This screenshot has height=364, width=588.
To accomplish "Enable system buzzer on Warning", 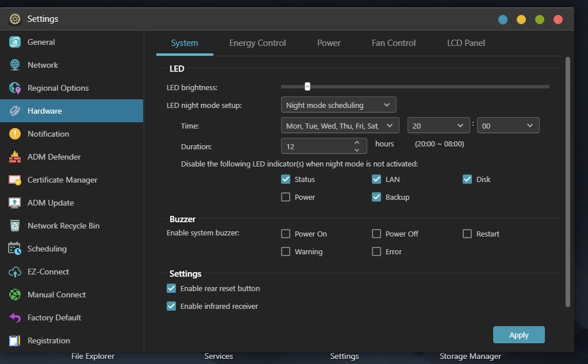I will [x=285, y=251].
